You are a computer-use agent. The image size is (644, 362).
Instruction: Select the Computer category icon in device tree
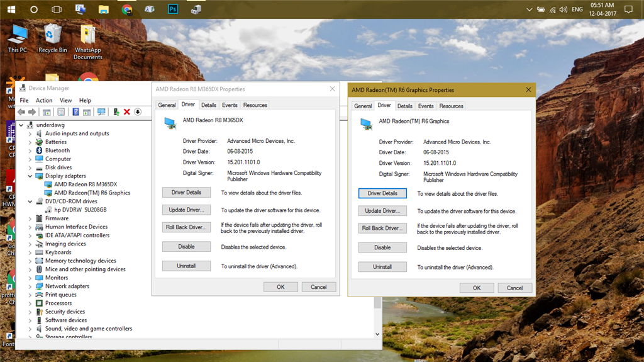39,159
